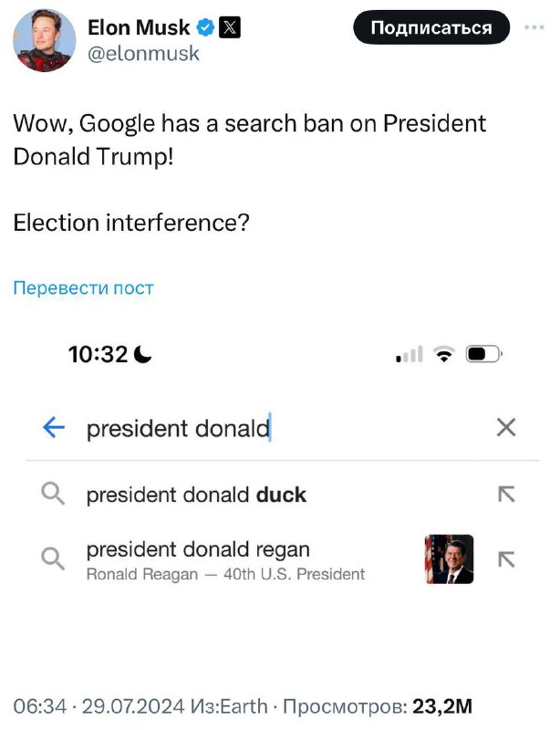
Task: Click magnifier icon beside 'president donald duck'
Action: 53,495
